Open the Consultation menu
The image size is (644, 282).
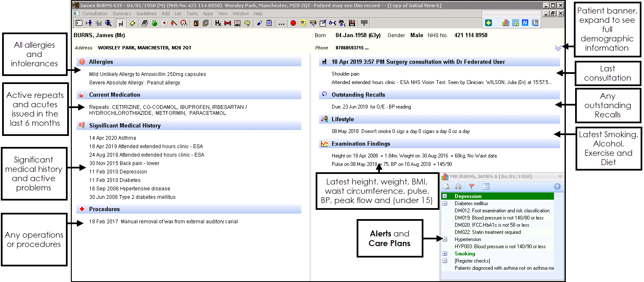click(x=95, y=14)
